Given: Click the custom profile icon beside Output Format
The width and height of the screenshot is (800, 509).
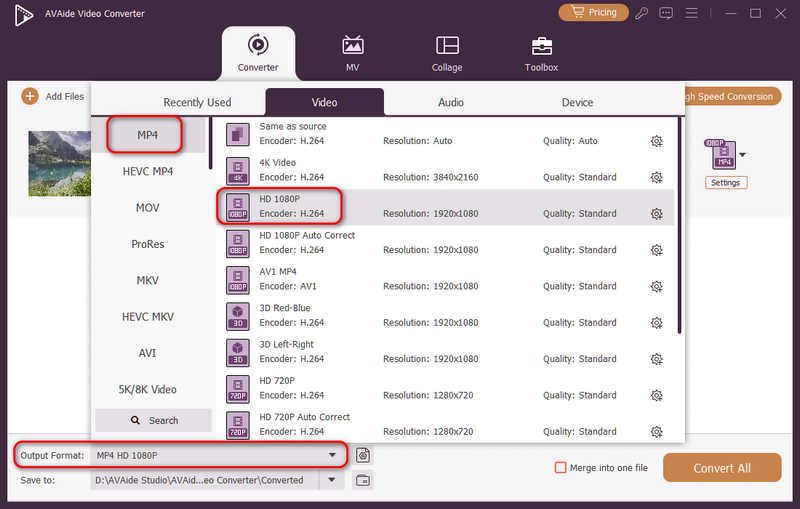Looking at the screenshot, I should coord(363,455).
